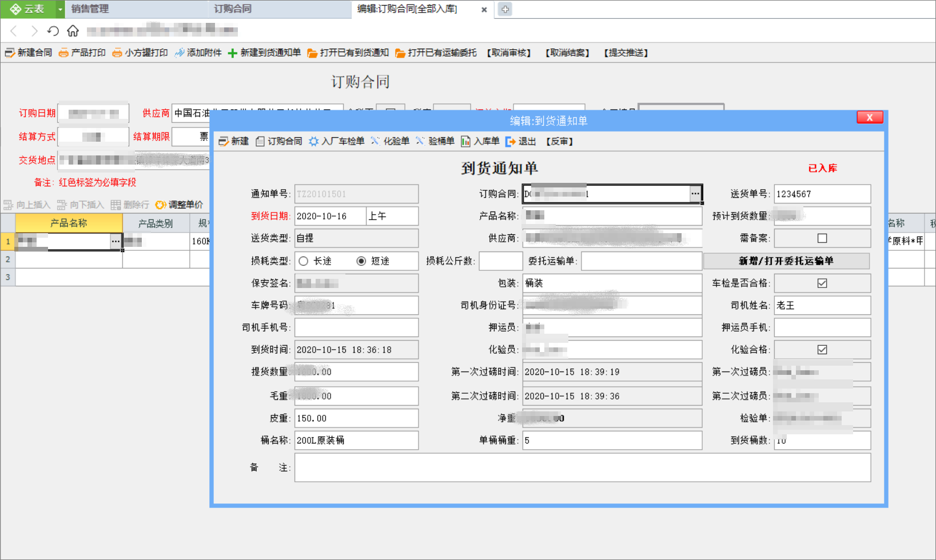Go back with the left arrow

[14, 31]
